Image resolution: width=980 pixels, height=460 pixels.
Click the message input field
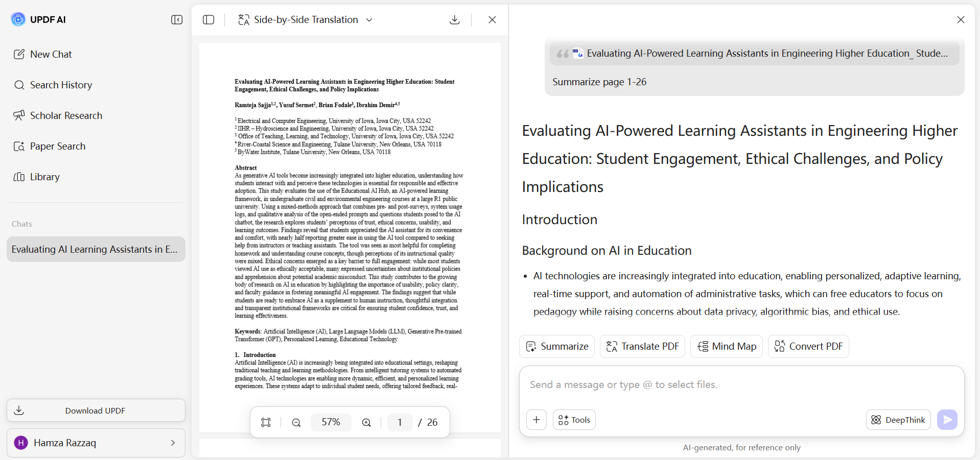(741, 384)
